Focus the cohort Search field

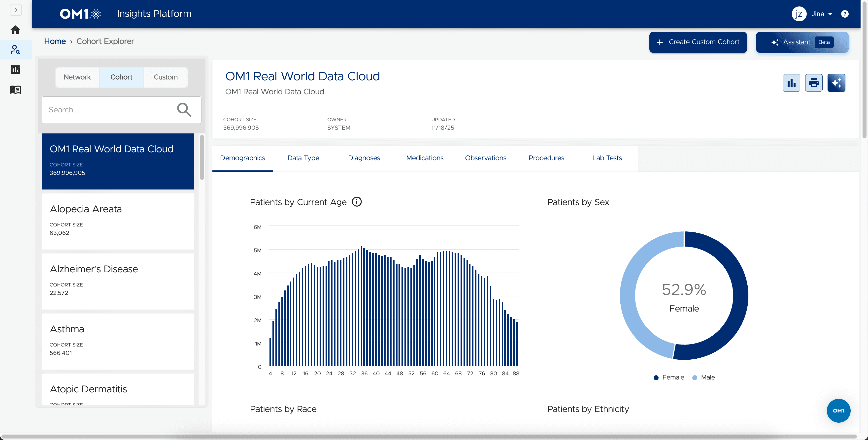point(121,110)
